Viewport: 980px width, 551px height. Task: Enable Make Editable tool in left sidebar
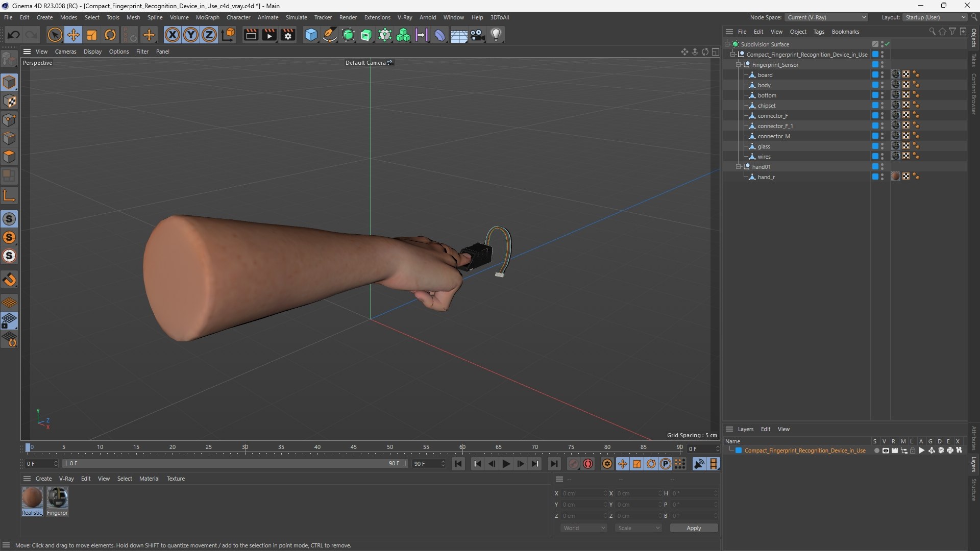[x=9, y=59]
